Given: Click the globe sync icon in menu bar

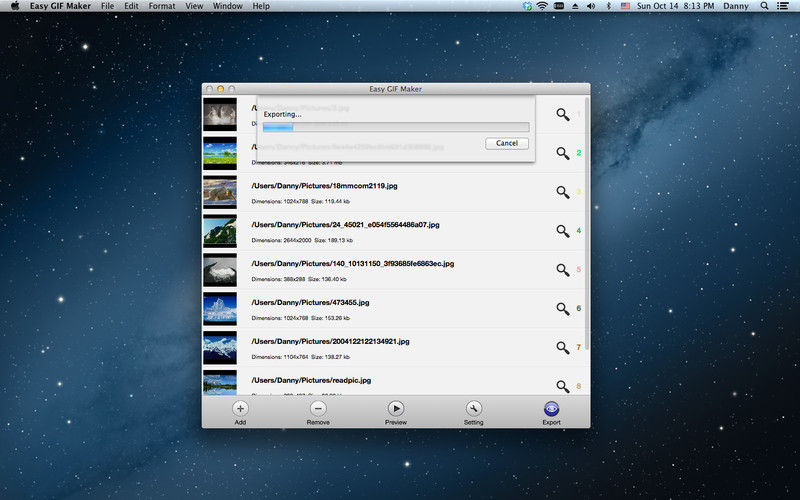Looking at the screenshot, I should coord(527,6).
